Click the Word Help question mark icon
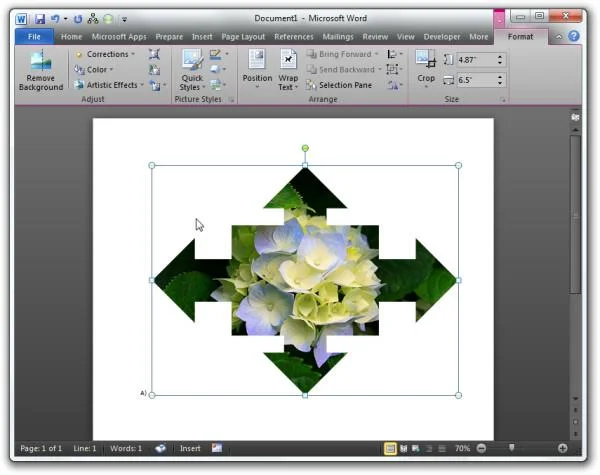600x475 pixels. pyautogui.click(x=574, y=36)
